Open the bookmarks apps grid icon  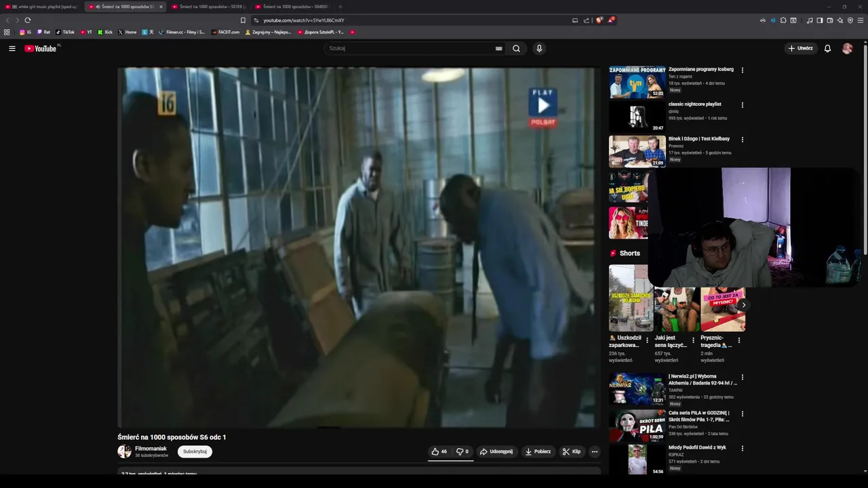pyautogui.click(x=7, y=32)
